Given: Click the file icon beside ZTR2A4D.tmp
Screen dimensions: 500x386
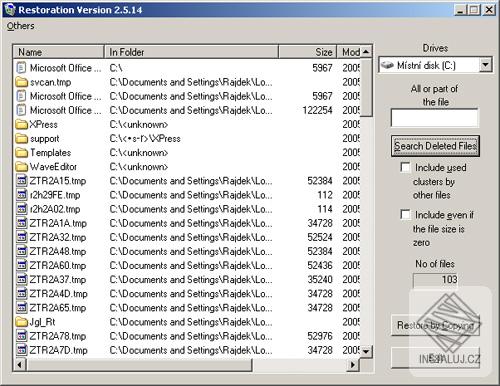Looking at the screenshot, I should [21, 293].
